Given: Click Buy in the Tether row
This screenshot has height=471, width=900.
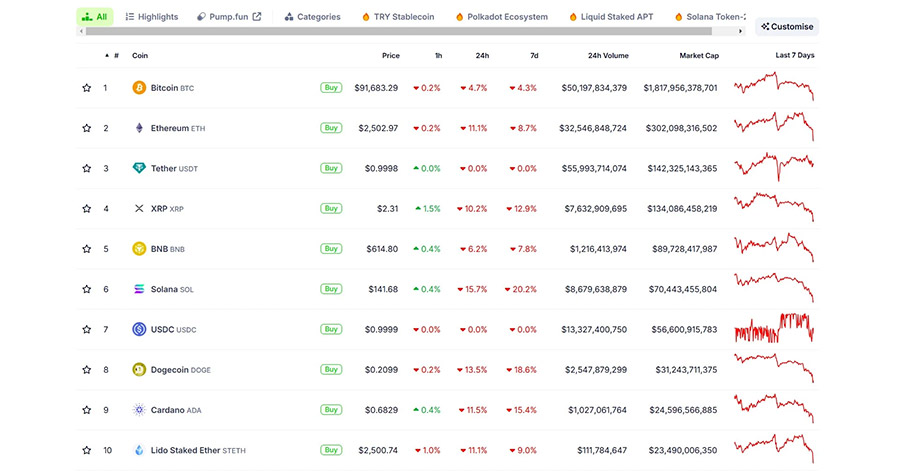Looking at the screenshot, I should 331,168.
